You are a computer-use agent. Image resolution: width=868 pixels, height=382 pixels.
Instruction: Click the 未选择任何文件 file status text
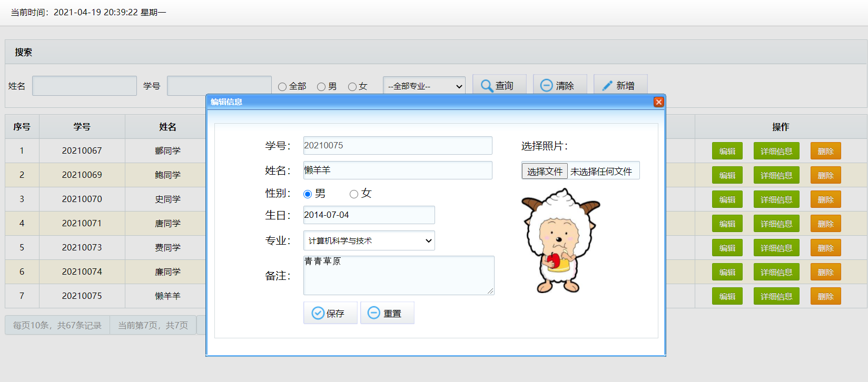click(601, 172)
